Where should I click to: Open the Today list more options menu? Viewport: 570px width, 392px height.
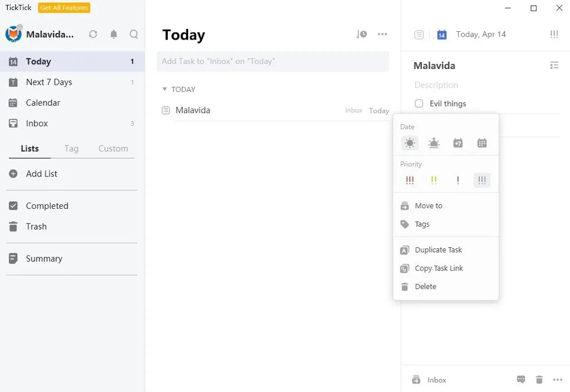(x=382, y=34)
